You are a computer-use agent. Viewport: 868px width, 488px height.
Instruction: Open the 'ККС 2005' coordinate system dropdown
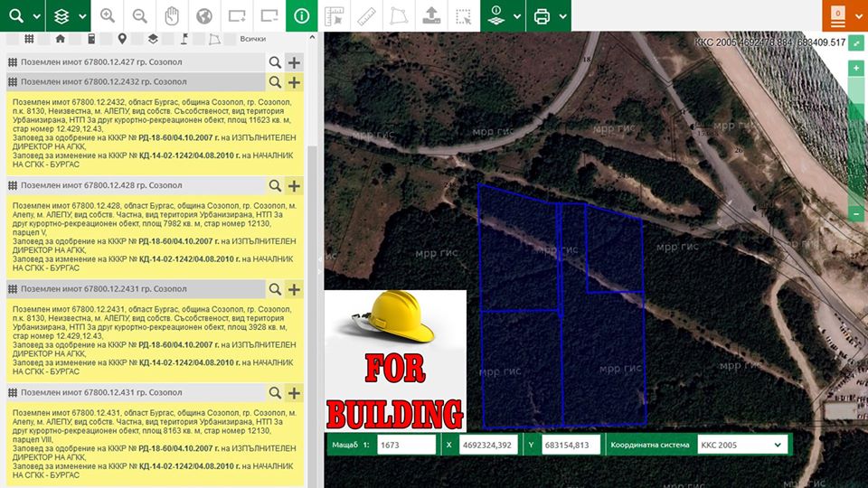click(741, 445)
